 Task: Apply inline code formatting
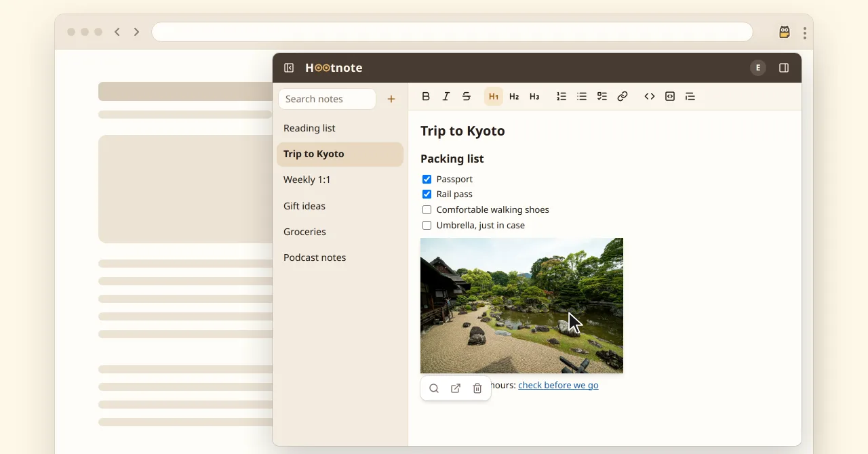650,97
